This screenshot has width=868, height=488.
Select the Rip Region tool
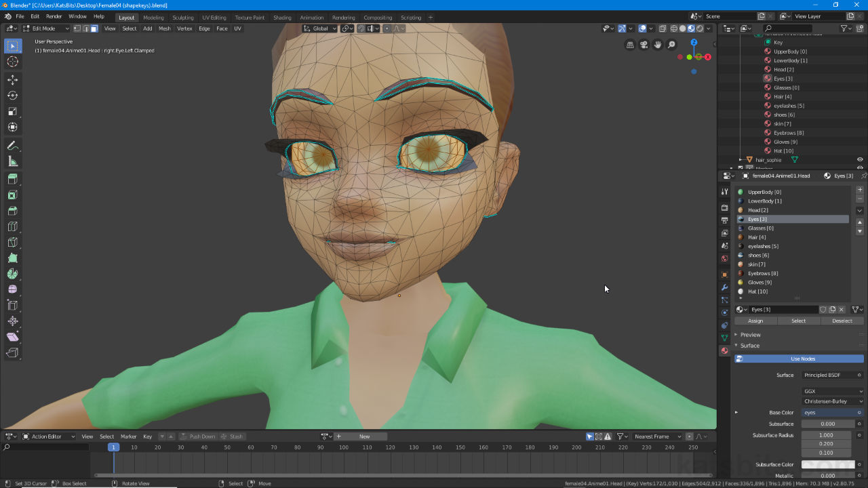[12, 352]
